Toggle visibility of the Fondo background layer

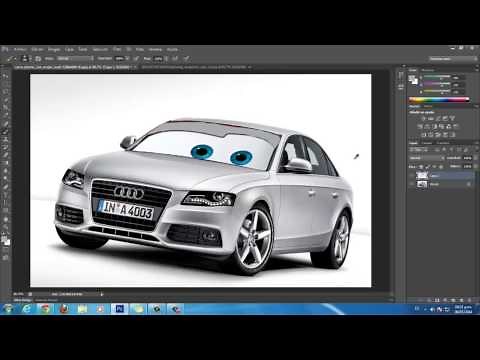[412, 184]
